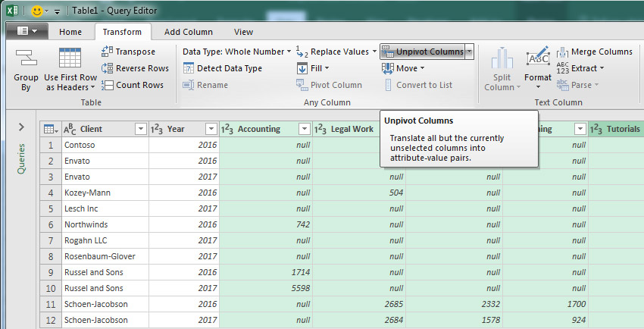Click Accounting value 742

[x=266, y=224]
